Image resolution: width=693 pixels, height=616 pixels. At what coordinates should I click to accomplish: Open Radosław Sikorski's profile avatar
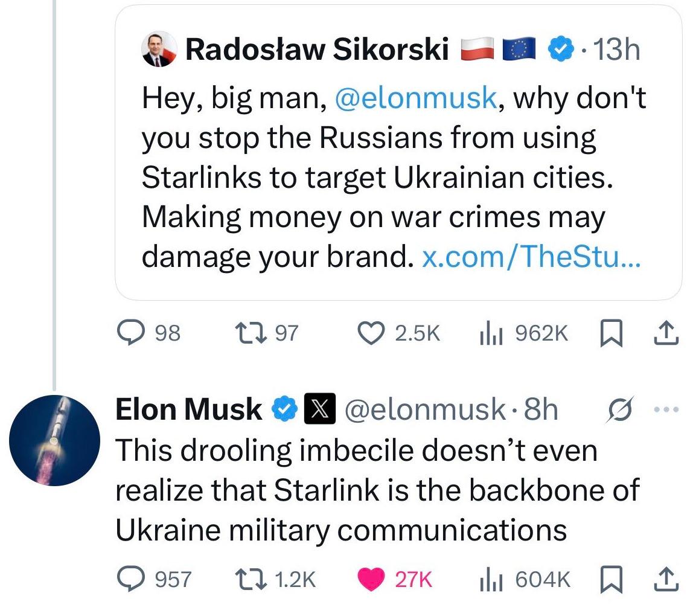[159, 50]
